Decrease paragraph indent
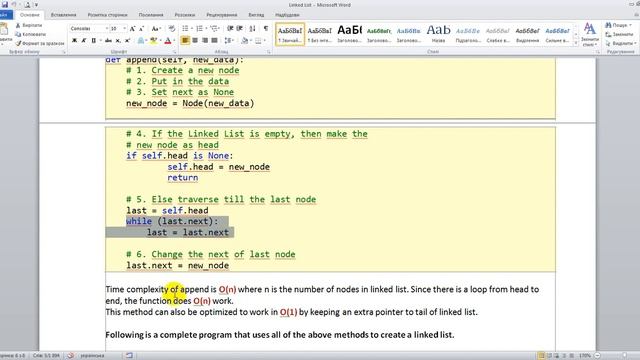The width and height of the screenshot is (640, 360). tap(230, 29)
